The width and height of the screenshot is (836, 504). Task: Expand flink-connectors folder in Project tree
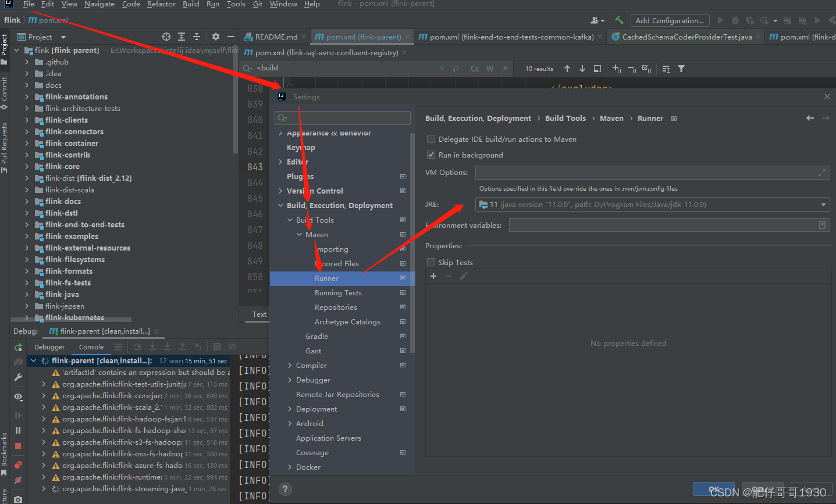[27, 132]
